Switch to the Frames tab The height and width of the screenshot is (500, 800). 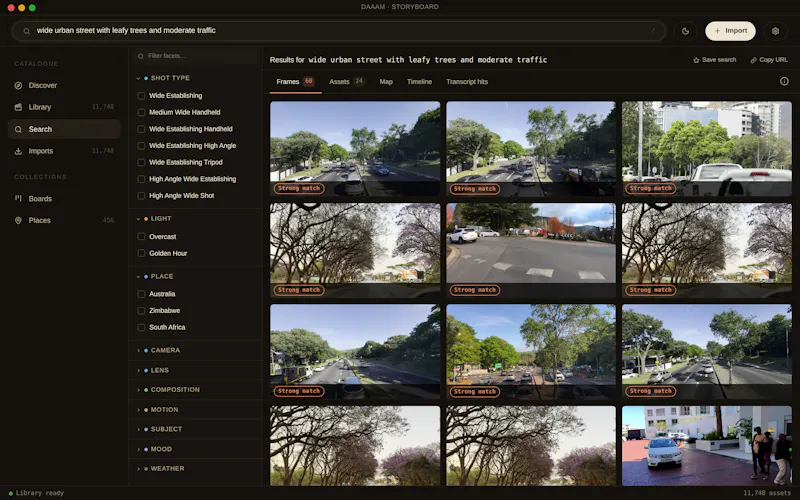point(295,82)
